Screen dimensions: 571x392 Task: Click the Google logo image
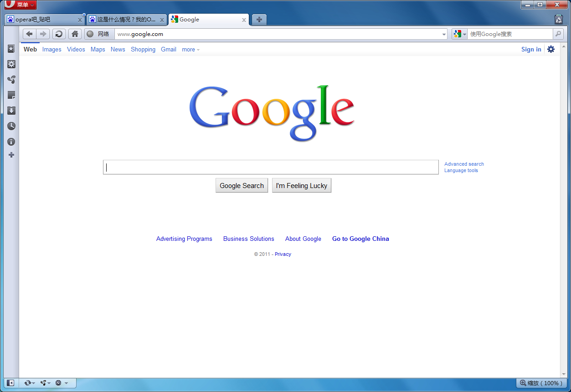click(x=272, y=113)
